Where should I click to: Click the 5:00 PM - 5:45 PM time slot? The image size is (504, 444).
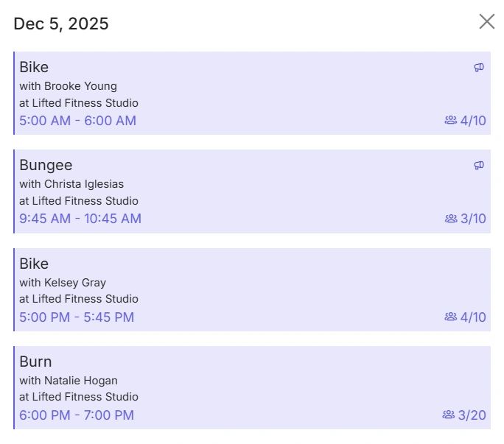click(x=77, y=317)
